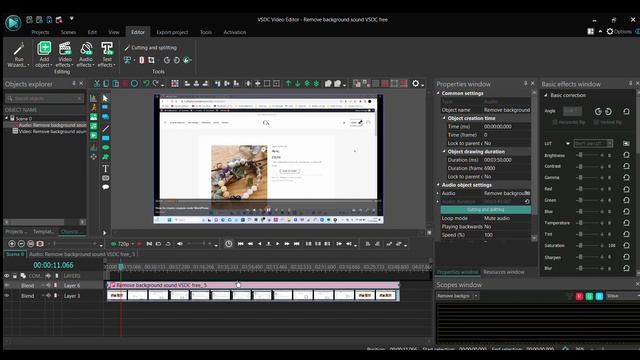This screenshot has height=360, width=640.
Task: Click the crop tool icon in Tools
Action: tap(151, 60)
